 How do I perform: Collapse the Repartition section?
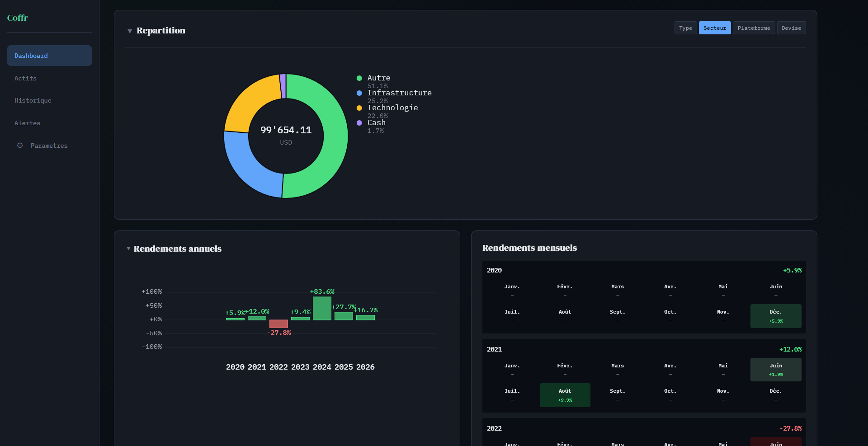point(130,31)
